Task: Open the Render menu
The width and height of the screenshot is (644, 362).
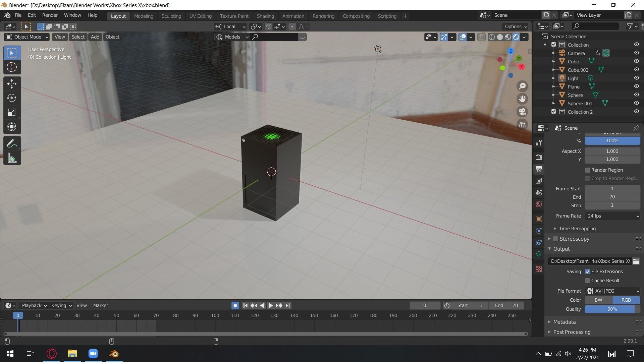Action: point(50,15)
